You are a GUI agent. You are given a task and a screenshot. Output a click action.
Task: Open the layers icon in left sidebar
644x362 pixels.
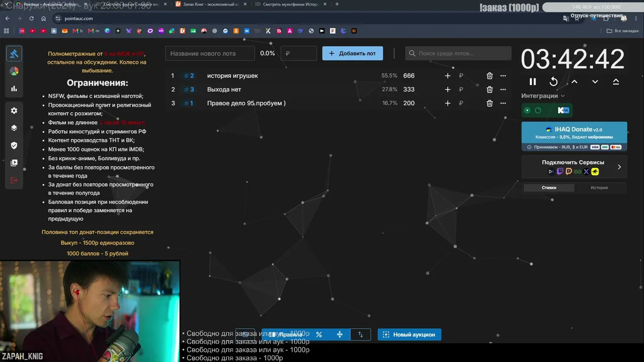coord(14,128)
